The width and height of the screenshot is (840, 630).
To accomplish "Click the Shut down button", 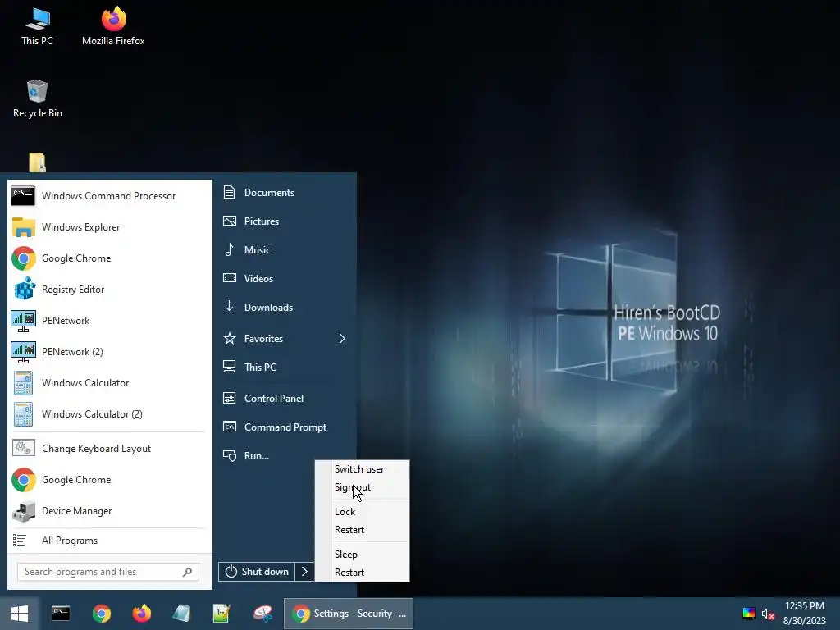I will [x=257, y=572].
